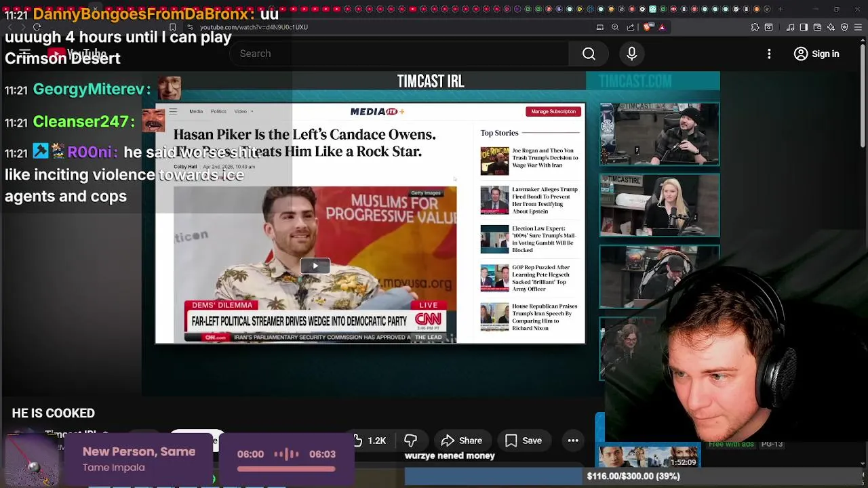Open Media menu on Mediaite header
The image size is (868, 488).
196,111
